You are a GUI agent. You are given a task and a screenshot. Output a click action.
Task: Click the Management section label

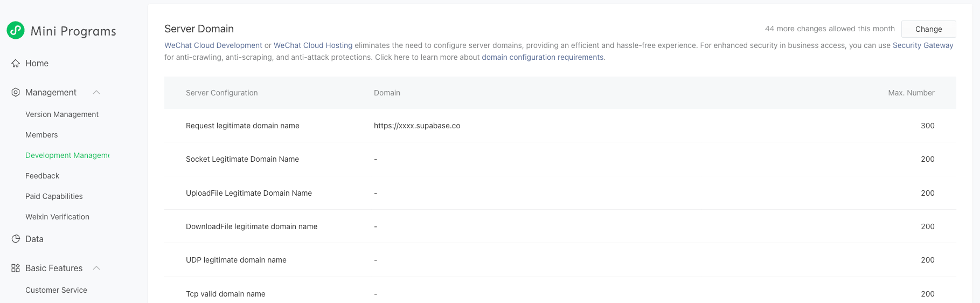(x=51, y=92)
